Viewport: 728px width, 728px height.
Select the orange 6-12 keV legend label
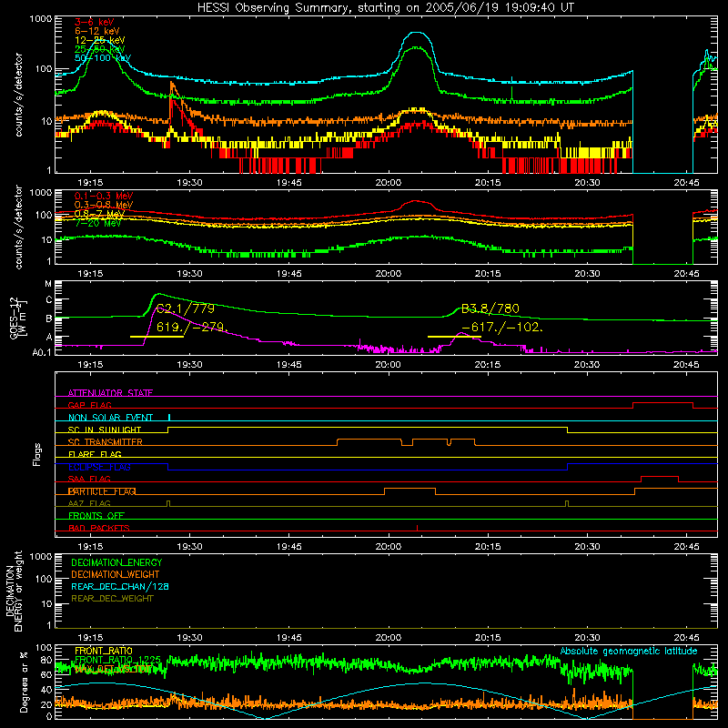coord(96,31)
